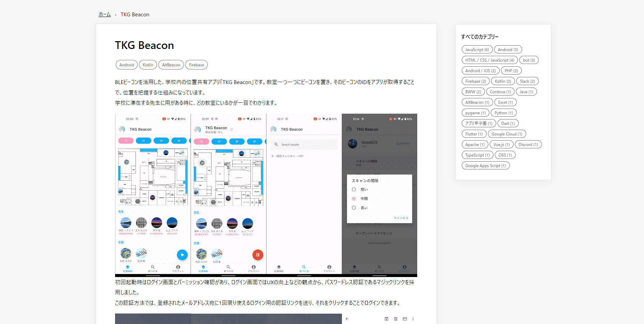
Task: Open the Android / iOS (2) category
Action: [x=481, y=71]
